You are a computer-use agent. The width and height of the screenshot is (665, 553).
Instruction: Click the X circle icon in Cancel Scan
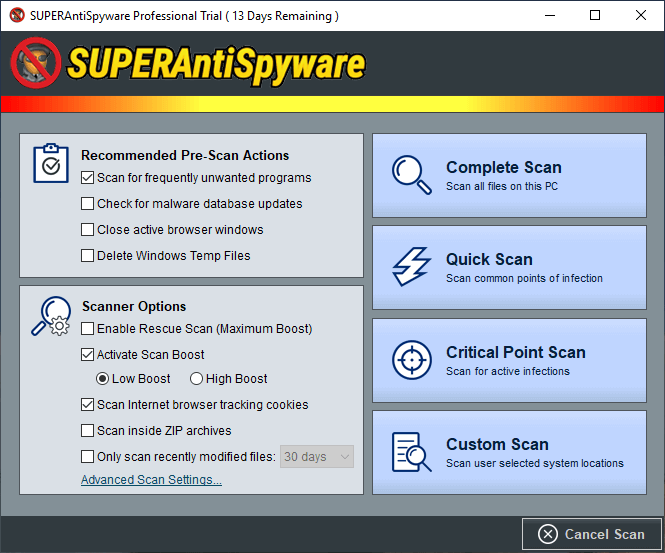pos(548,534)
